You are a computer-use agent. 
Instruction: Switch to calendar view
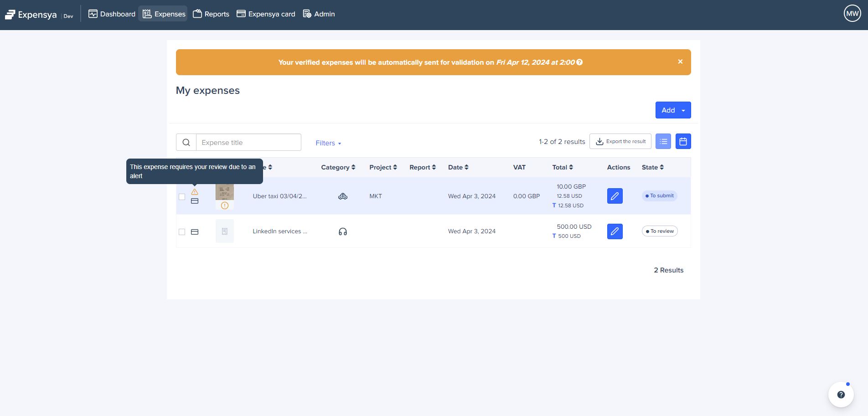[683, 141]
